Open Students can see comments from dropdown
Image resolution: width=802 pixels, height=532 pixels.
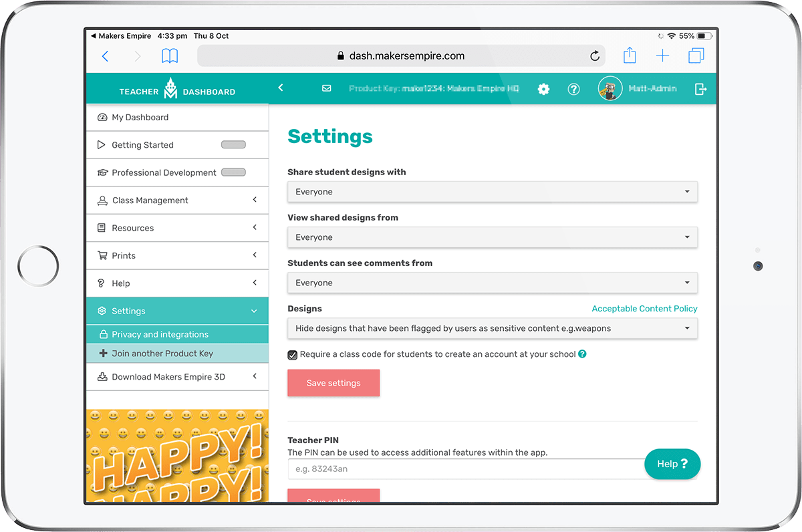493,283
